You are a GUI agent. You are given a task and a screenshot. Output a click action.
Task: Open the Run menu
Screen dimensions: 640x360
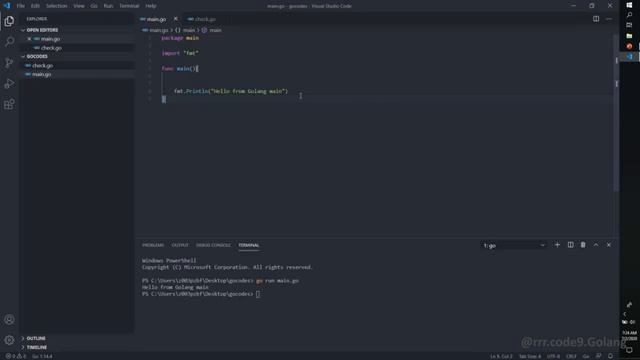tap(108, 6)
